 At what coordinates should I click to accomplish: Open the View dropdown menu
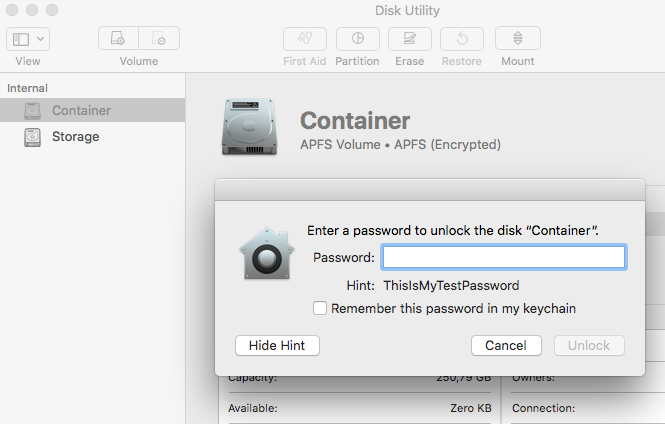tap(41, 39)
